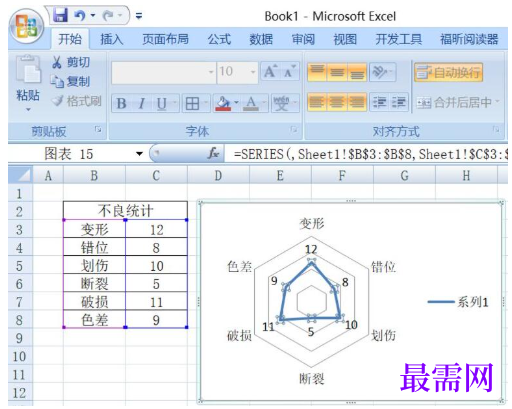Toggle align text left
This screenshot has width=512, height=409.
317,102
